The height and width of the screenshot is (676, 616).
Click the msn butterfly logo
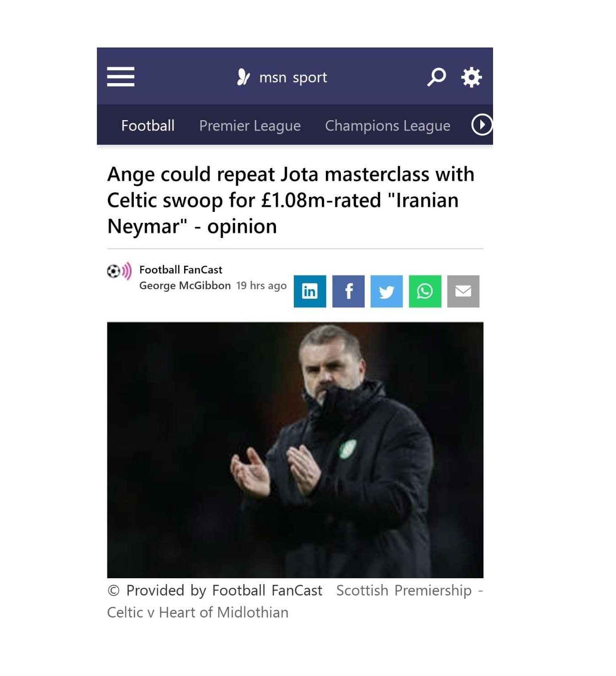point(243,77)
